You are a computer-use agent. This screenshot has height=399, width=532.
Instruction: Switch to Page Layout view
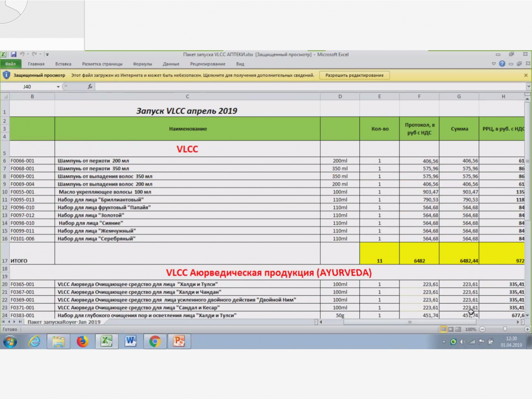[451, 329]
